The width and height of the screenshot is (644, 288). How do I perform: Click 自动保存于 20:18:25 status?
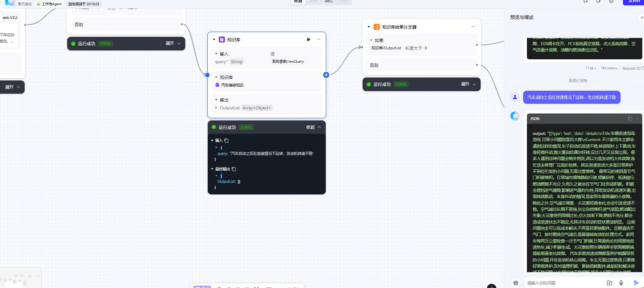click(x=84, y=4)
